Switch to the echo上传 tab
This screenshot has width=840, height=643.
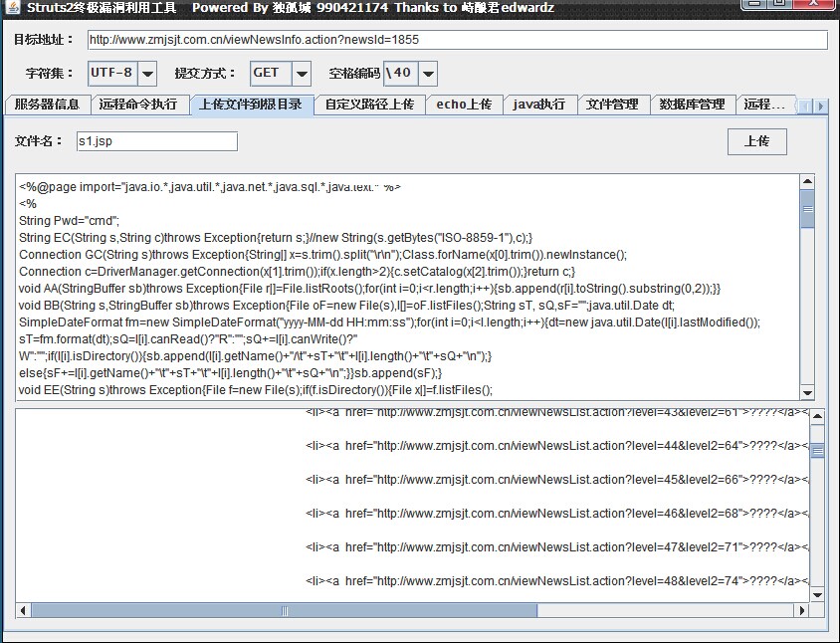click(x=464, y=105)
